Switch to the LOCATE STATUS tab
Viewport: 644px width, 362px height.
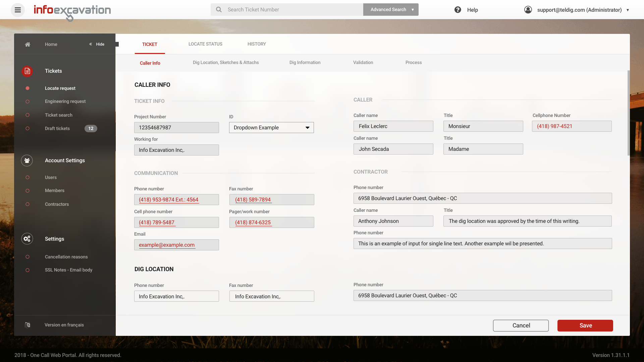coord(205,44)
